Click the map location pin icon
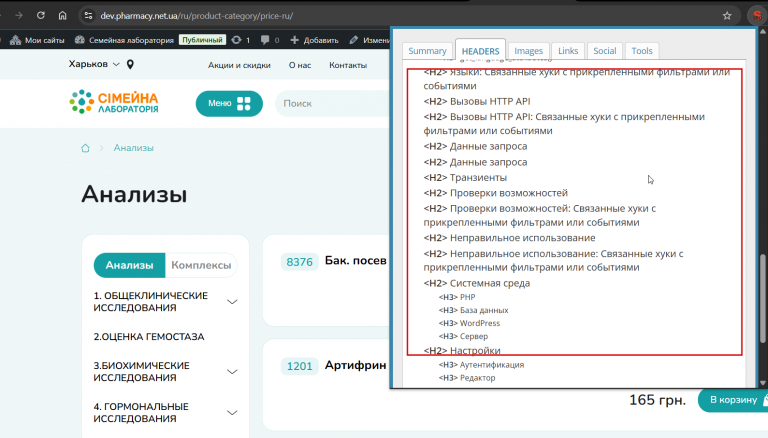768x438 pixels. (130, 64)
